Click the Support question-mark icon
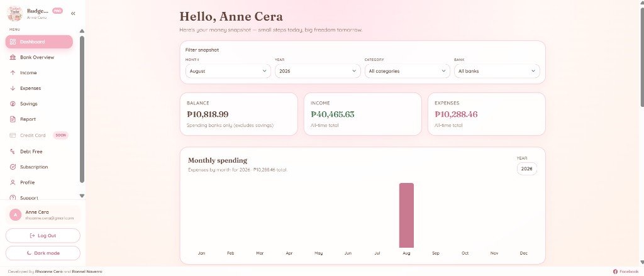644x276 pixels. click(13, 197)
